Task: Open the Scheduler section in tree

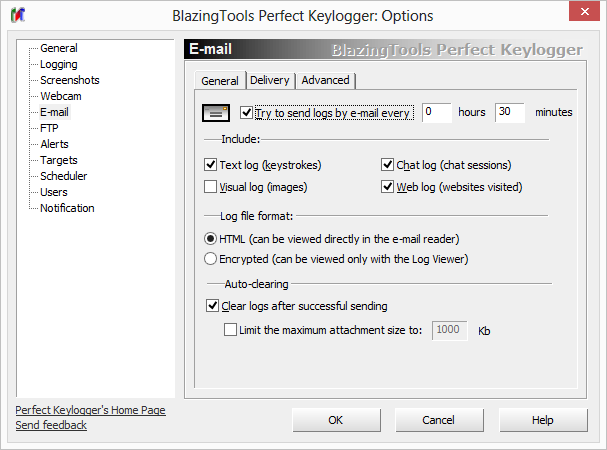Action: pyautogui.click(x=63, y=176)
